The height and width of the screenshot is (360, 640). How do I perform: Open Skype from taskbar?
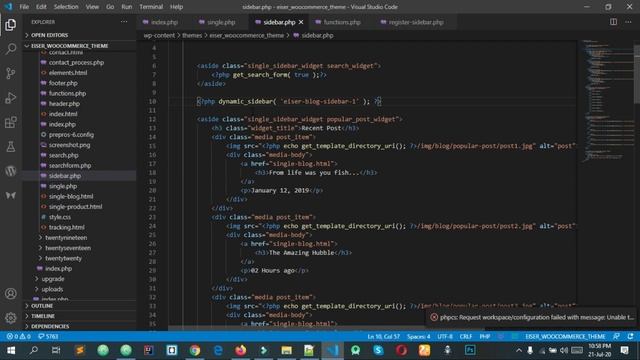378,350
